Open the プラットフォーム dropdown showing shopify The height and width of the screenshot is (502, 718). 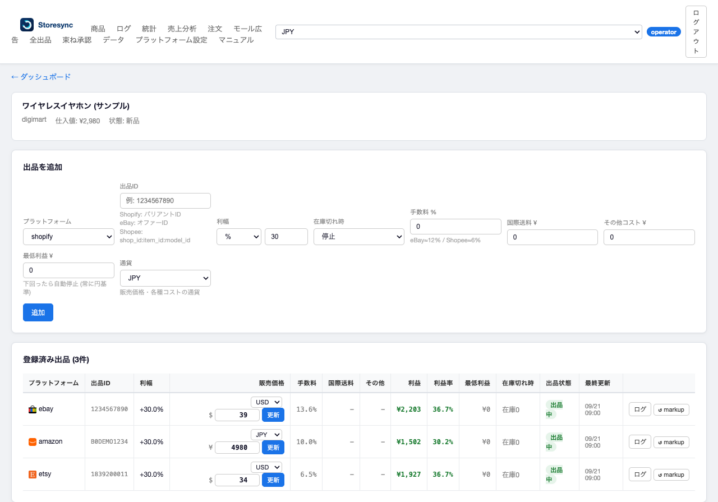click(69, 237)
